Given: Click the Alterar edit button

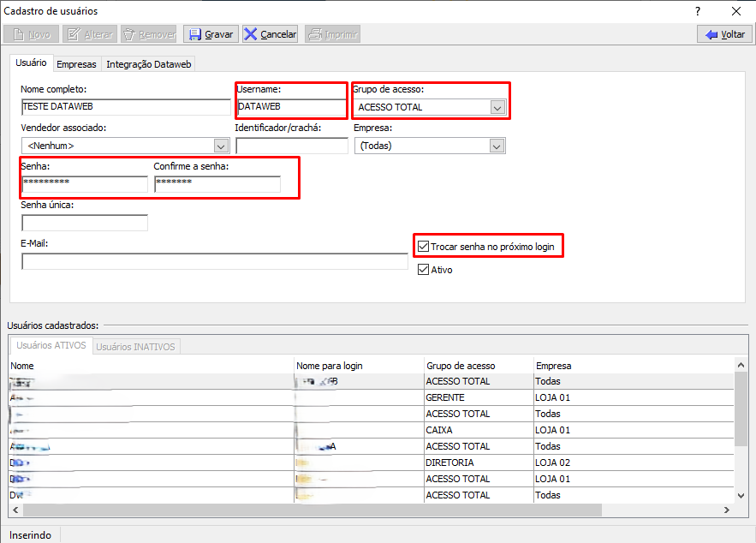Looking at the screenshot, I should point(90,34).
